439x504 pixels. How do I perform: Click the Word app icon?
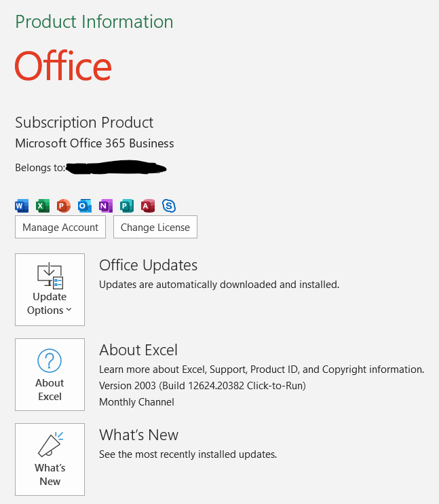(22, 206)
